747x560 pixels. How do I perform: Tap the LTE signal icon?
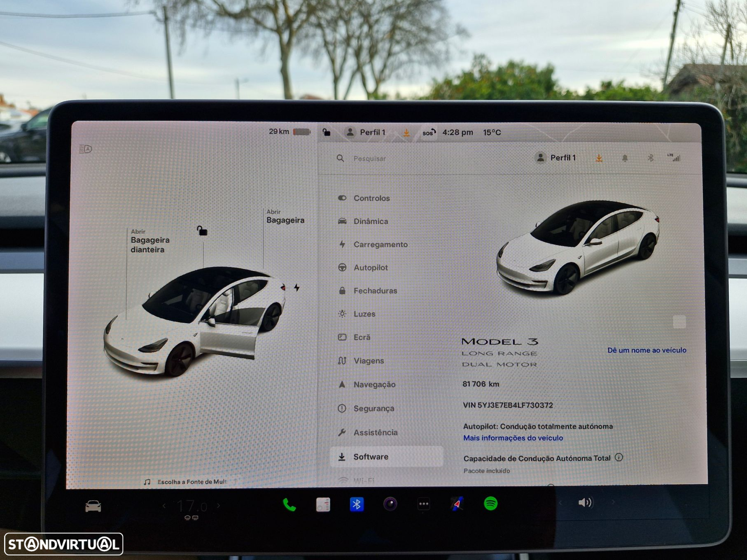pyautogui.click(x=674, y=157)
